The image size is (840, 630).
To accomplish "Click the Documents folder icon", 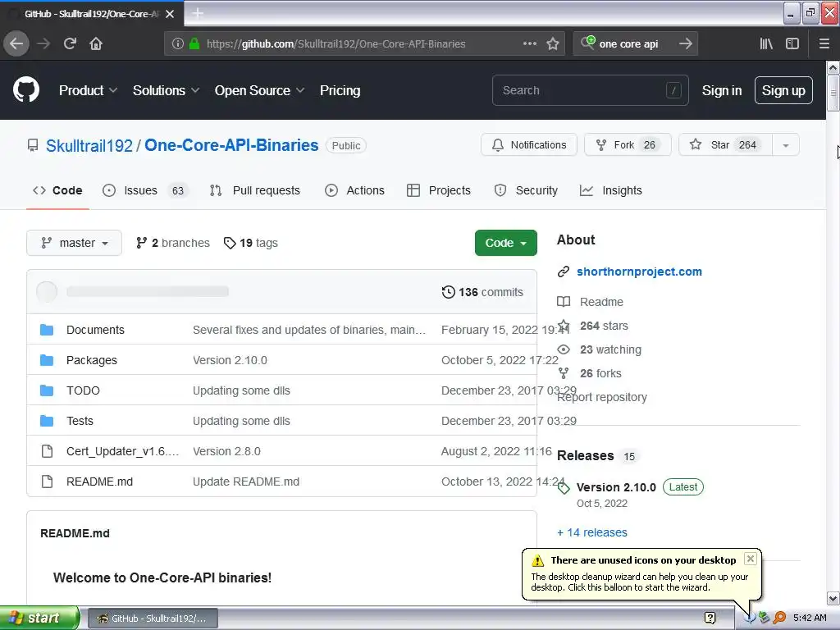I will pos(47,330).
